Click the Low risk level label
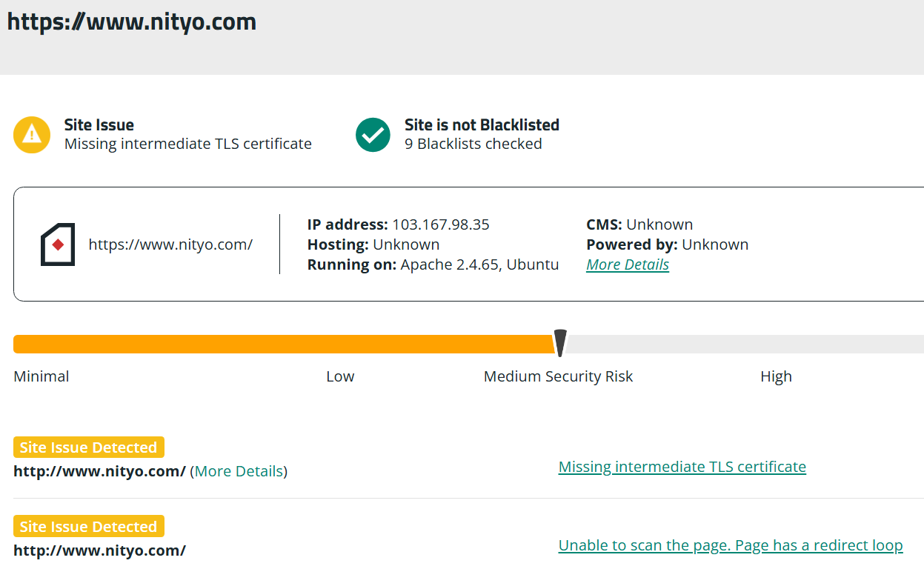 [x=340, y=376]
